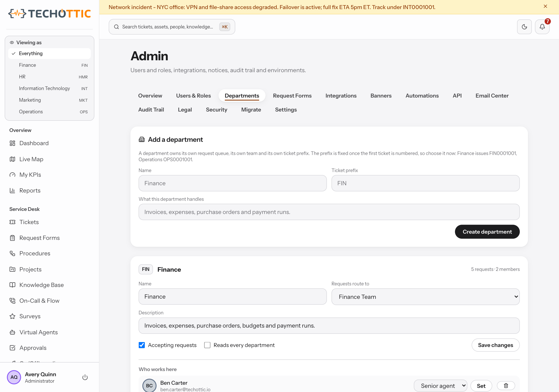The image size is (559, 392).
Task: Open Surveys via its star icon
Action: (12, 316)
